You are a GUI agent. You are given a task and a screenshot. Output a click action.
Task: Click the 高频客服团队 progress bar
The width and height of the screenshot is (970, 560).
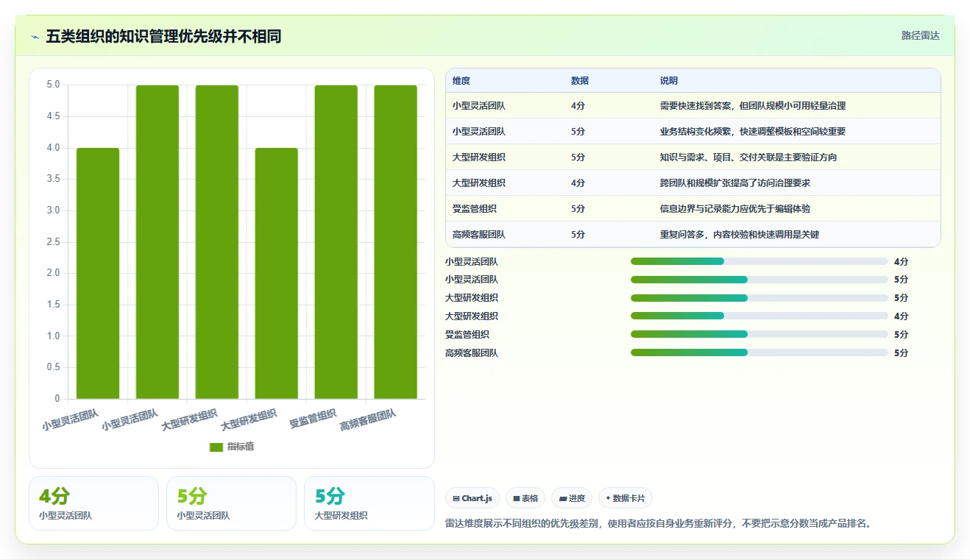pos(760,352)
